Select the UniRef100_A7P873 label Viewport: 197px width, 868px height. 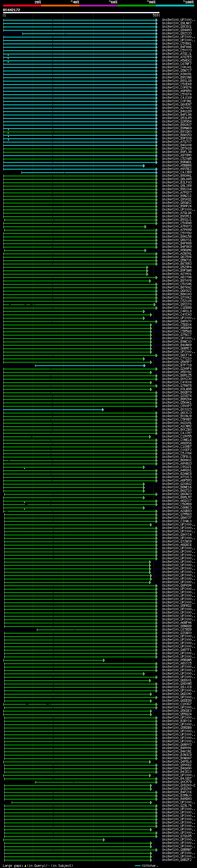[177, 226]
